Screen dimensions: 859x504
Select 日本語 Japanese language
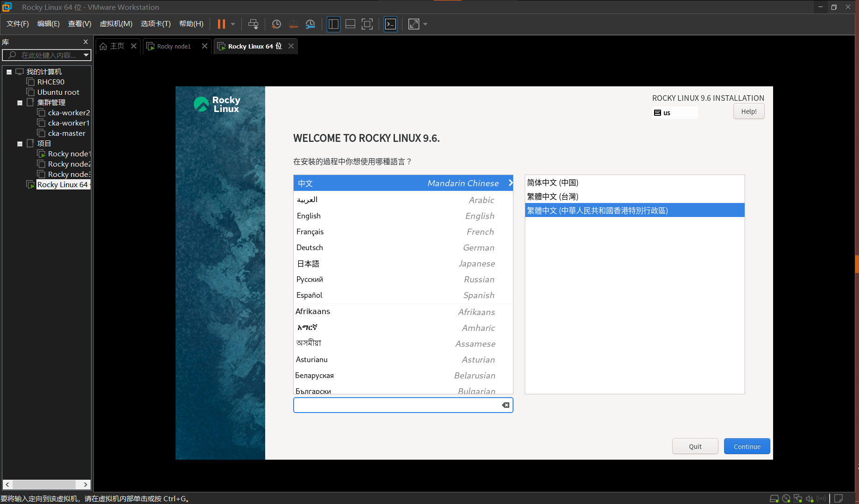(x=403, y=263)
